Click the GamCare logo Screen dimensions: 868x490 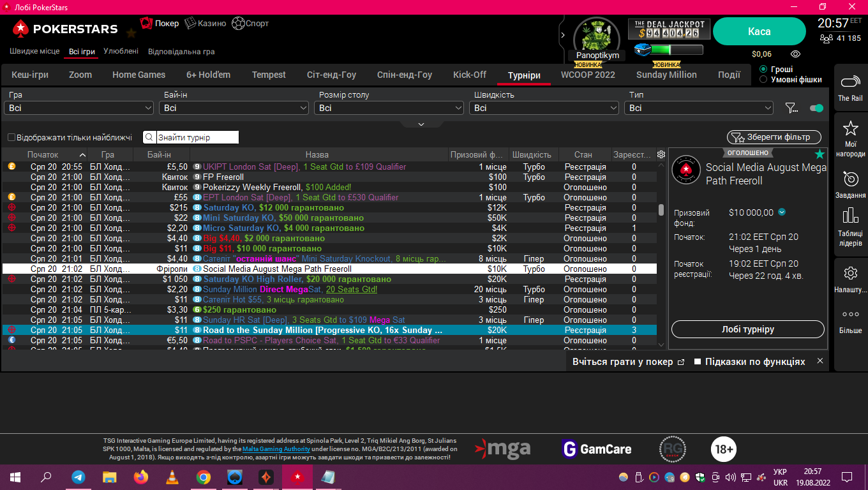(x=597, y=449)
